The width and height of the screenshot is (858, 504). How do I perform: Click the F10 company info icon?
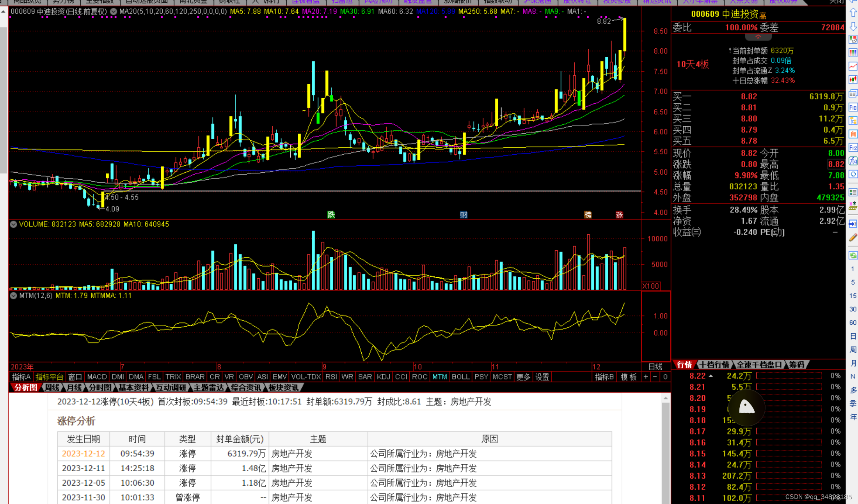853,107
